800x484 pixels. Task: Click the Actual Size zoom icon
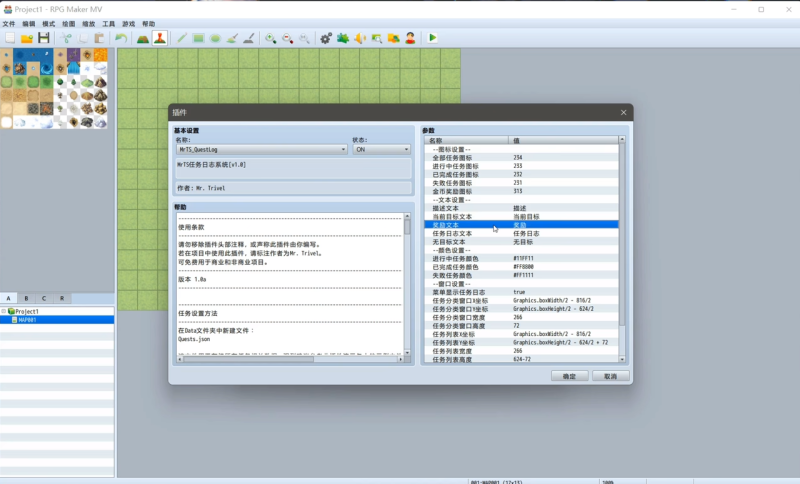click(x=305, y=38)
